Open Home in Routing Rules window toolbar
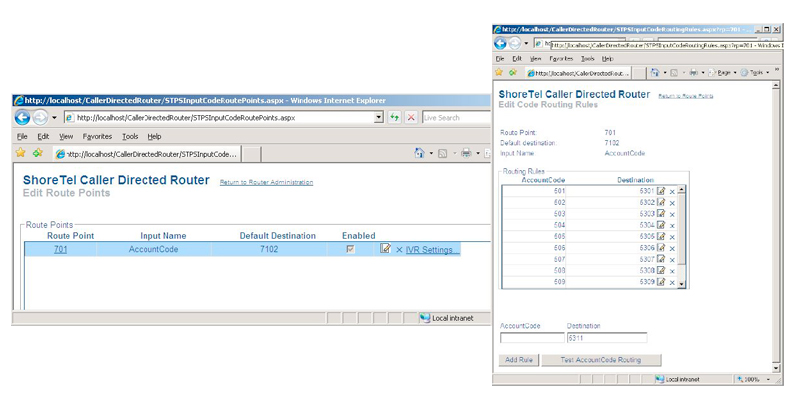Viewport: 800px width, 400px height. pyautogui.click(x=655, y=73)
